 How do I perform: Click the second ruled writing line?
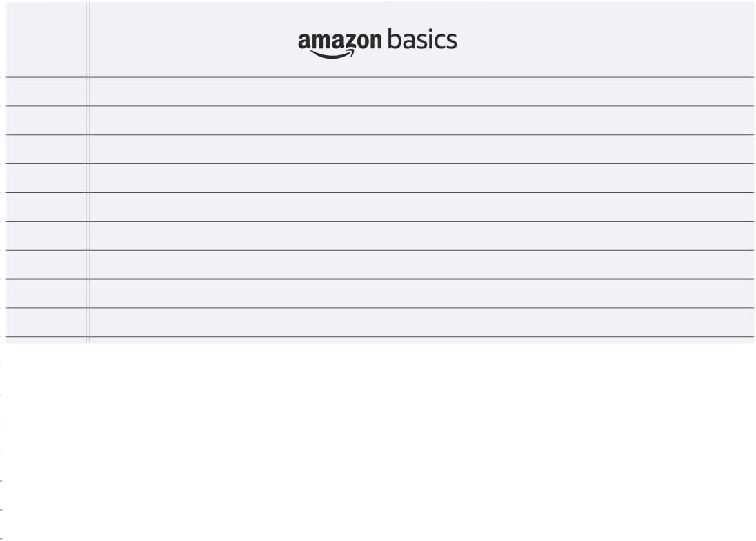[421, 121]
